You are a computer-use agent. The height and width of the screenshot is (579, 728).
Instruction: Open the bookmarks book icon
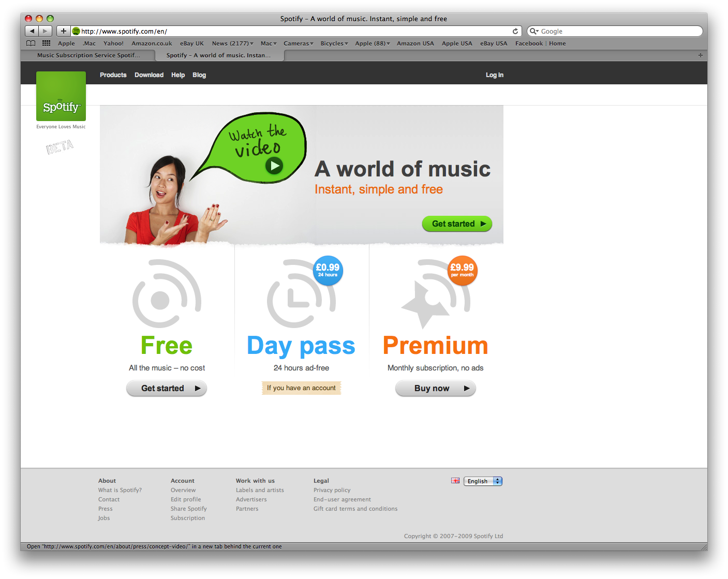click(31, 43)
